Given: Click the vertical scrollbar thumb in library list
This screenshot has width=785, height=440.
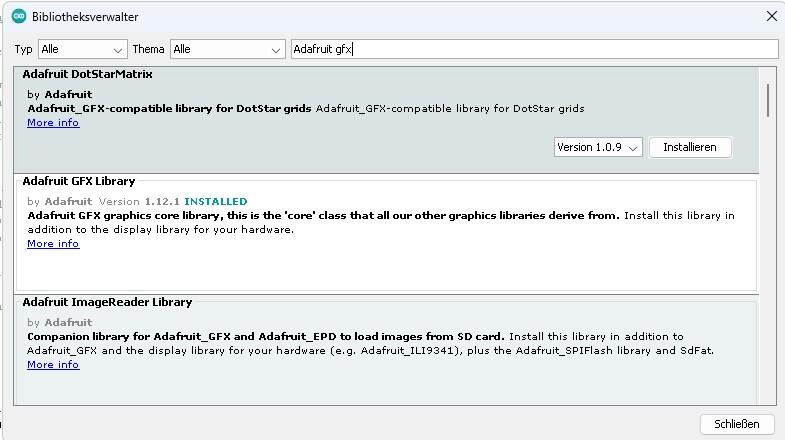Looking at the screenshot, I should point(768,100).
